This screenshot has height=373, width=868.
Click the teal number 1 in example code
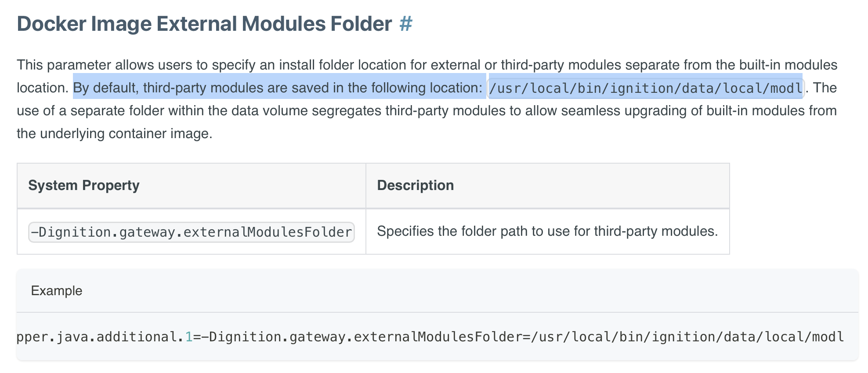189,337
